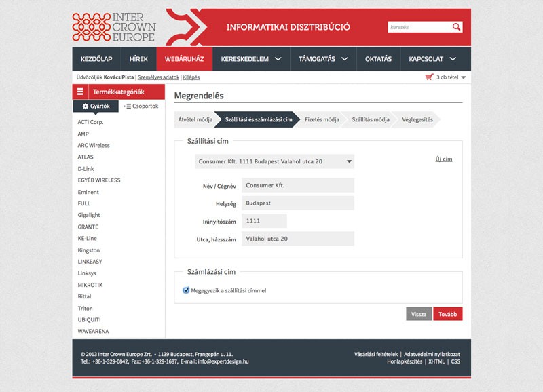Go to the Hírek menu item
Viewport: 543px width, 392px height.
[138, 59]
